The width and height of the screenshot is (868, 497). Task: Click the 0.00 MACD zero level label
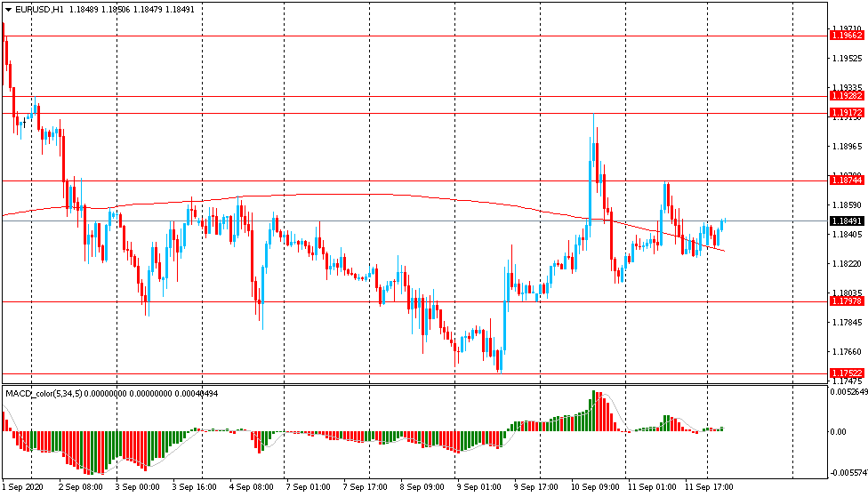(838, 432)
